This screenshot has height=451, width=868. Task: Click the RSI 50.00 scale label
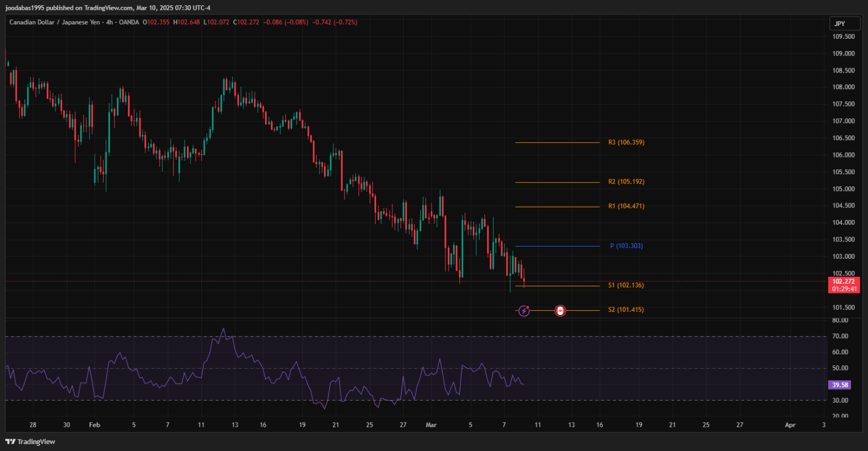tap(840, 368)
